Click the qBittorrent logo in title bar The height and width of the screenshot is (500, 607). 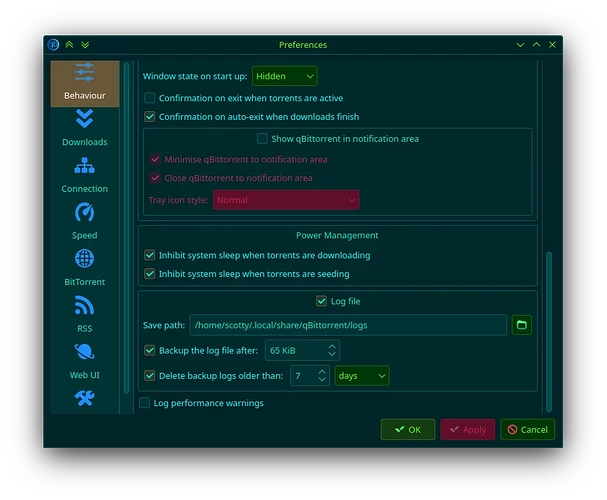[x=53, y=45]
